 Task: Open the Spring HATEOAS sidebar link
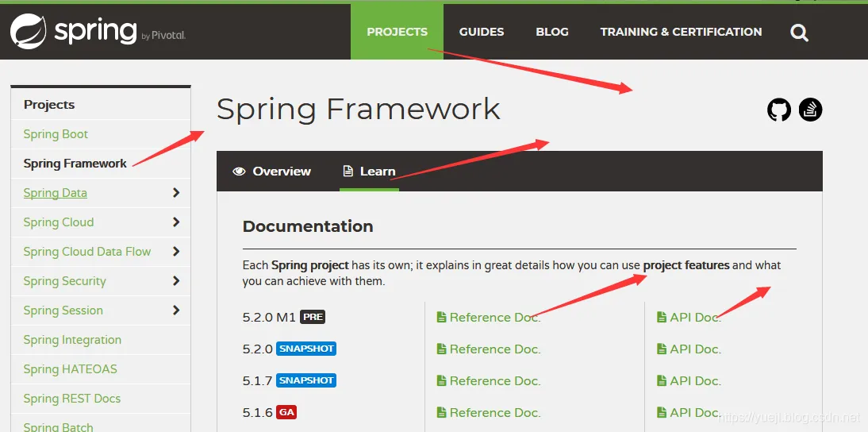click(71, 368)
